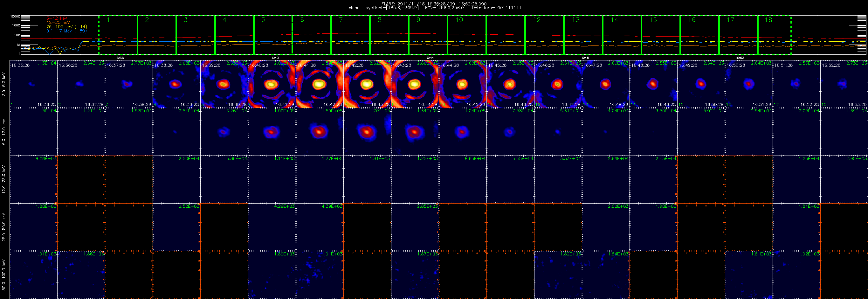Click the 16:40 time axis label
This screenshot has width=868, height=299.
(274, 58)
